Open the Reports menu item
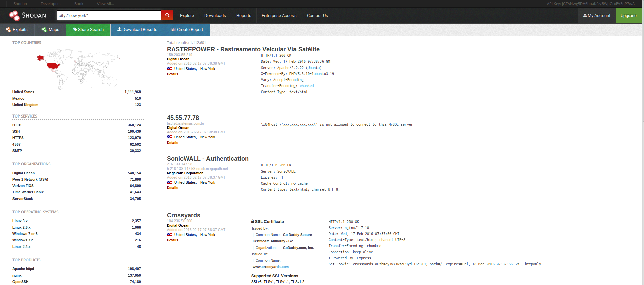This screenshot has height=285, width=644. (244, 16)
